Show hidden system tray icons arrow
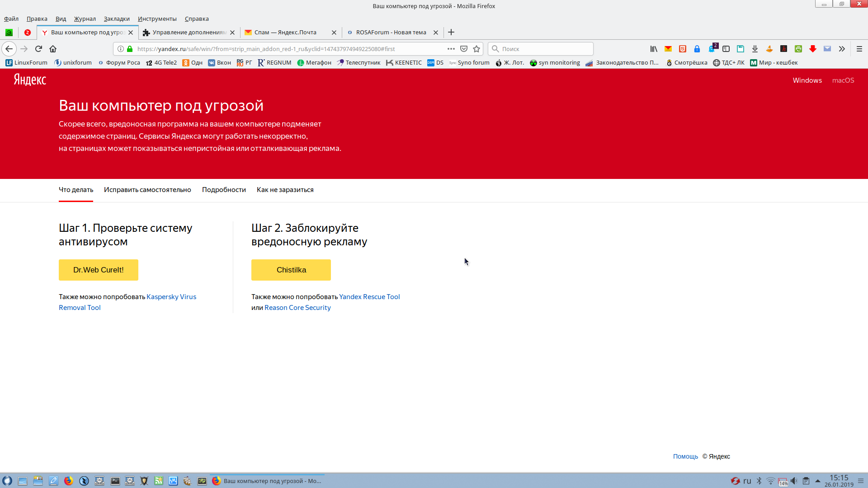Image resolution: width=868 pixels, height=488 pixels. pos(817,481)
